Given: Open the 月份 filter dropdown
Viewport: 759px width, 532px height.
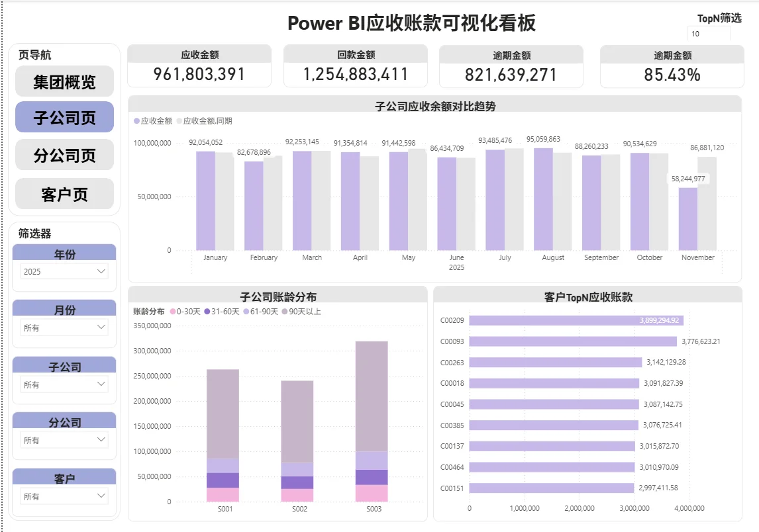Looking at the screenshot, I should pos(64,328).
